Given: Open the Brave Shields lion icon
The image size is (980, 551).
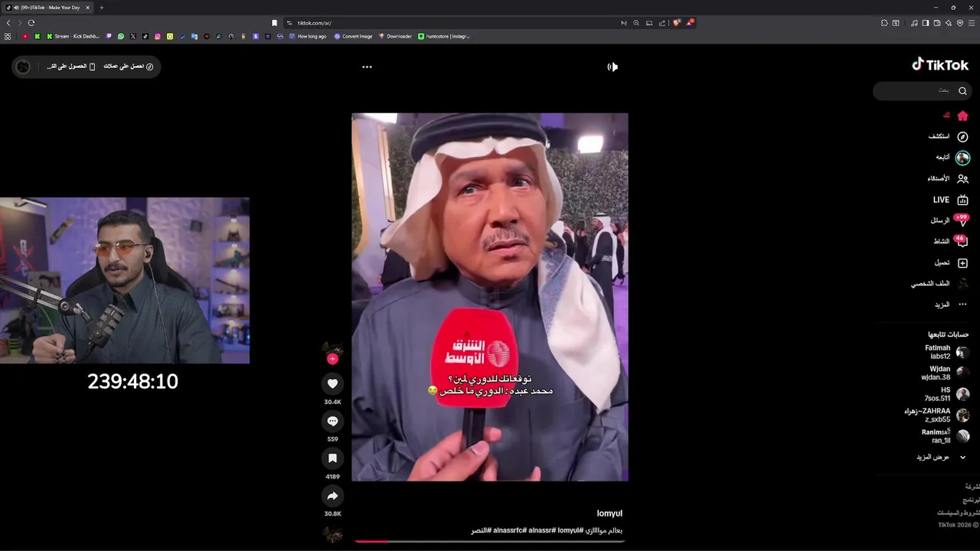Looking at the screenshot, I should 676,23.
